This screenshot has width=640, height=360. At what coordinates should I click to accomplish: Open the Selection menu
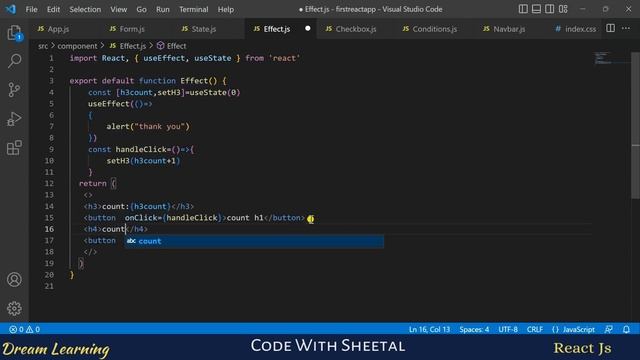[85, 9]
